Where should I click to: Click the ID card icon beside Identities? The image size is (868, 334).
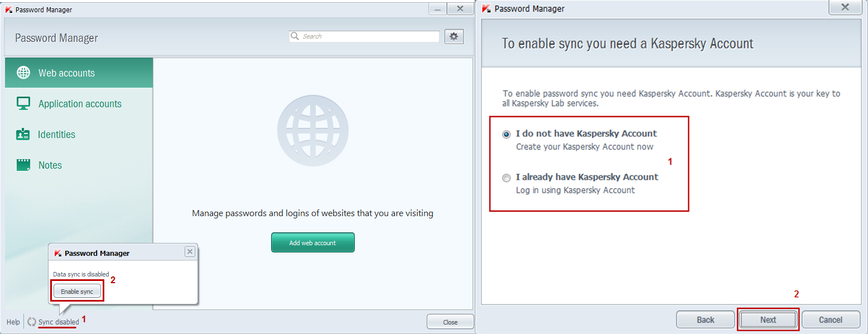point(23,134)
